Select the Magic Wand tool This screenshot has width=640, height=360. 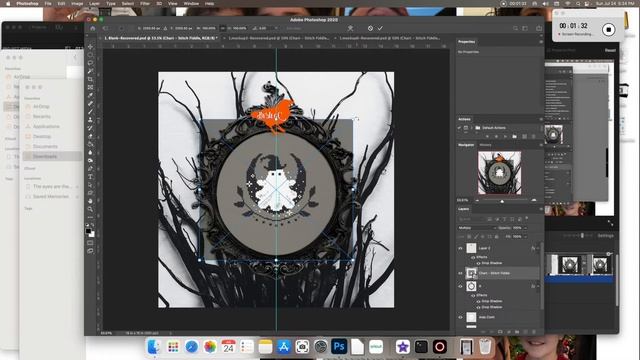point(90,71)
